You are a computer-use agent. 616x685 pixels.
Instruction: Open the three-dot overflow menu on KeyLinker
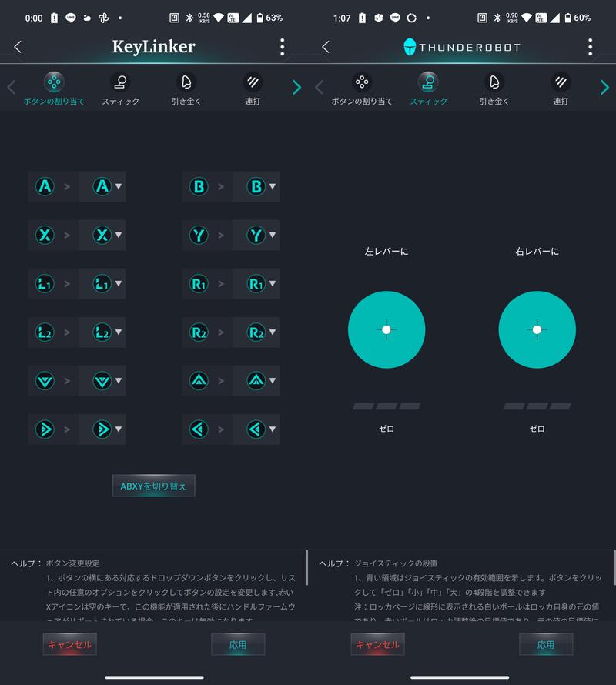tap(282, 46)
